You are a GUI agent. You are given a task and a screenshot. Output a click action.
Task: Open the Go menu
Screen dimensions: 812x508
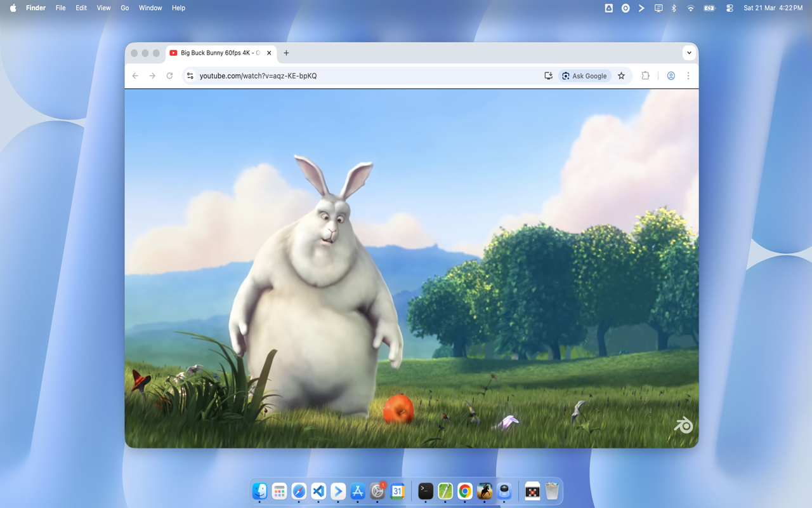(125, 8)
